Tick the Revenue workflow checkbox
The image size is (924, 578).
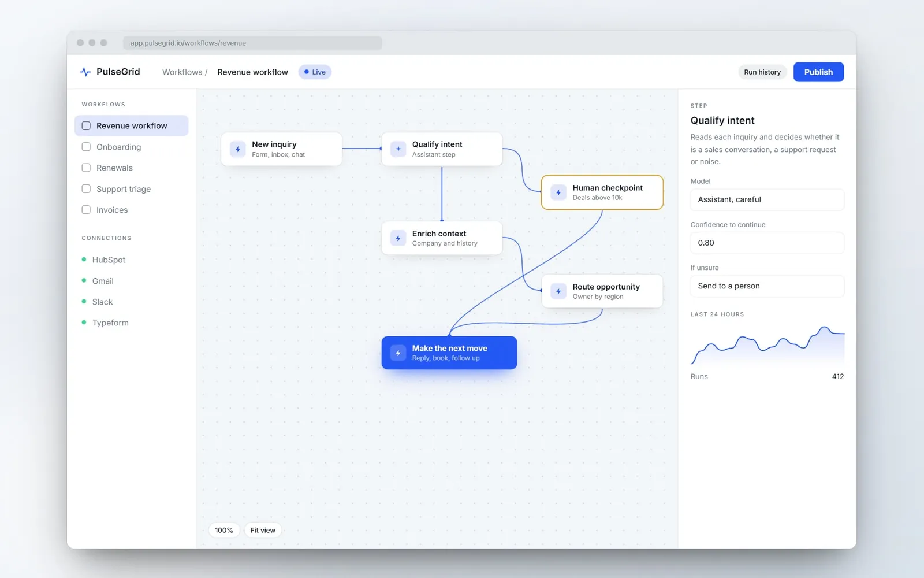click(86, 125)
